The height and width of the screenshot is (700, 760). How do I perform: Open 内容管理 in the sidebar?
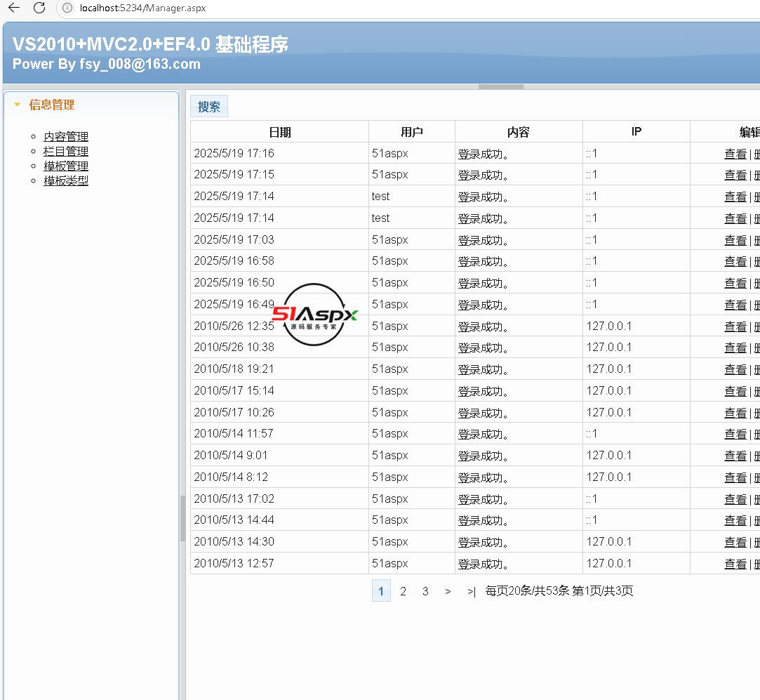tap(66, 137)
